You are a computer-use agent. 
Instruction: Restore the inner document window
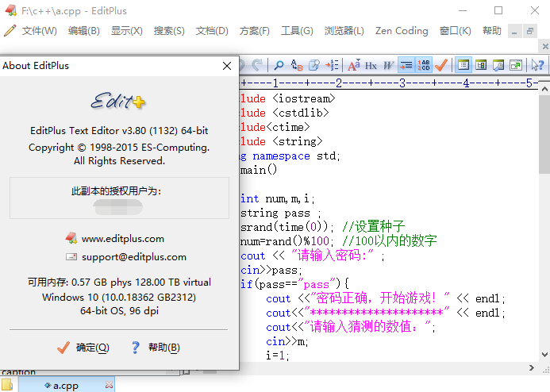coord(530,32)
